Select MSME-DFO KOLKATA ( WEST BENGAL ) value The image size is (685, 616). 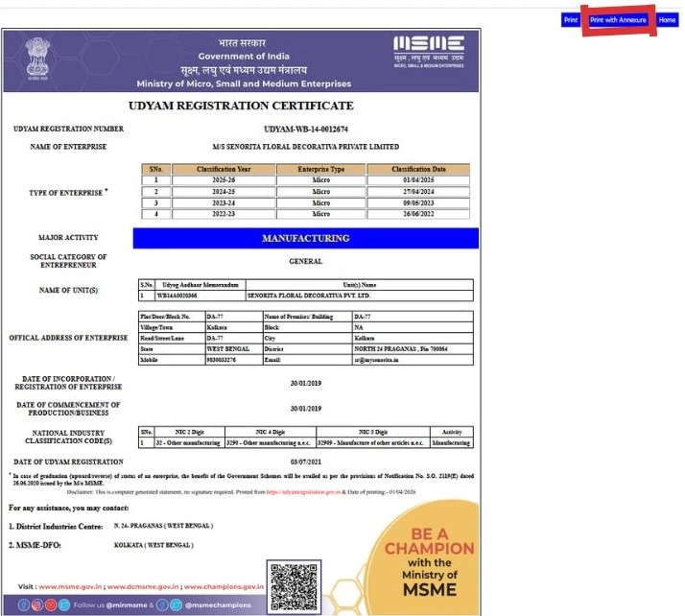pyautogui.click(x=154, y=545)
